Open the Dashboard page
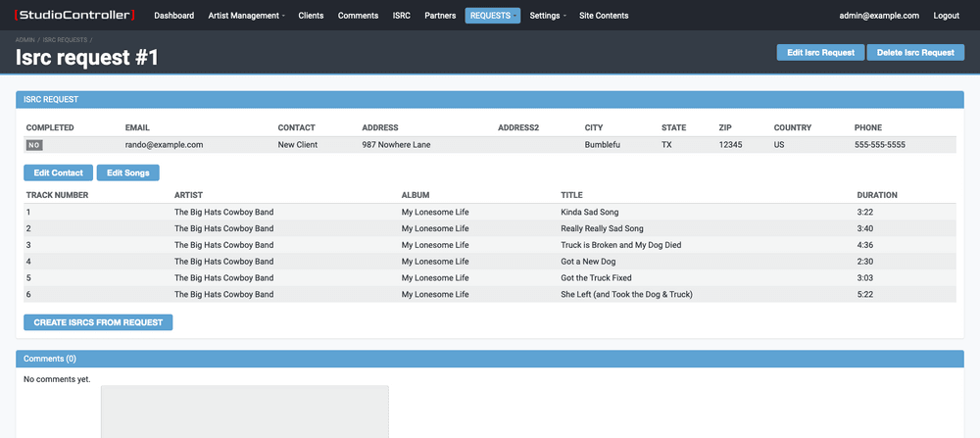Image resolution: width=980 pixels, height=438 pixels. 174,16
